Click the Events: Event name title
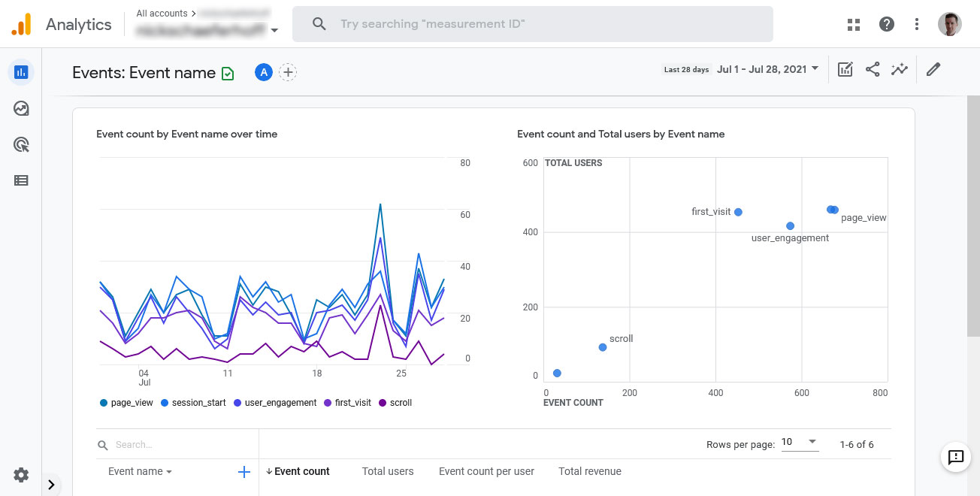Image resolution: width=980 pixels, height=496 pixels. tap(144, 73)
